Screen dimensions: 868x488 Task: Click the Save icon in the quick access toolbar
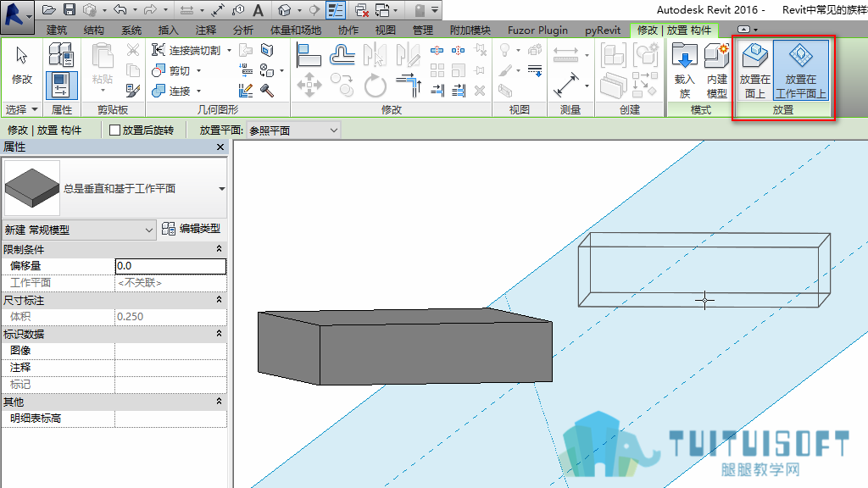[x=70, y=9]
